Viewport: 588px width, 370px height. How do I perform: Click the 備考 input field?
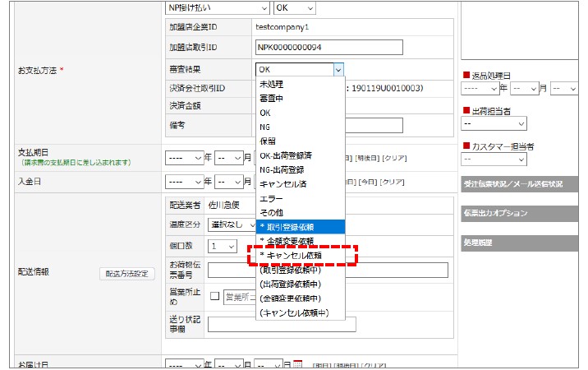click(374, 126)
